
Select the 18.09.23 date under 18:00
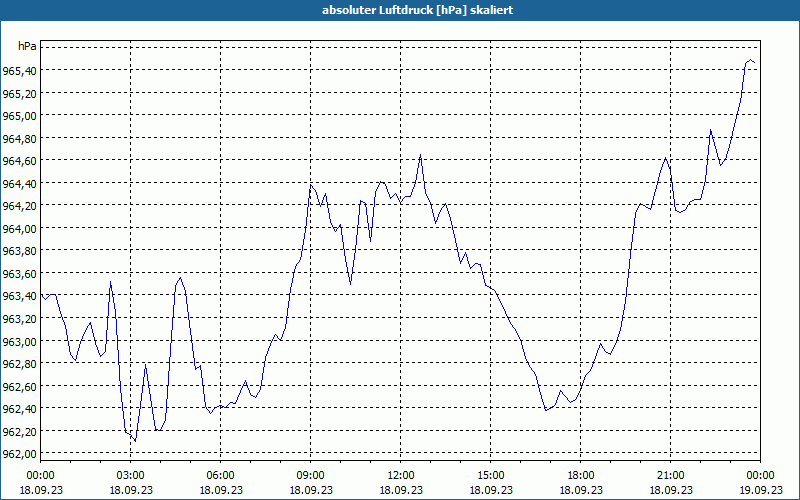(x=581, y=490)
